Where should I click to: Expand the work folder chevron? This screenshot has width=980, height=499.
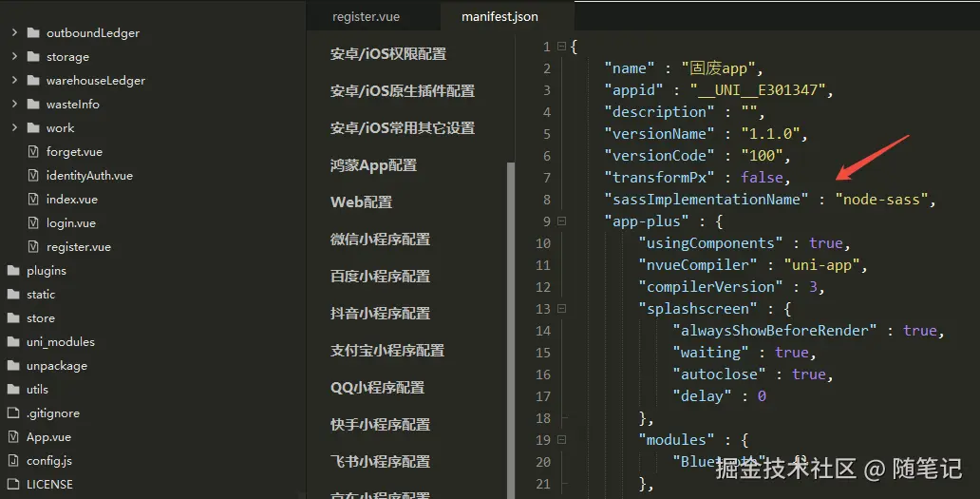point(14,127)
